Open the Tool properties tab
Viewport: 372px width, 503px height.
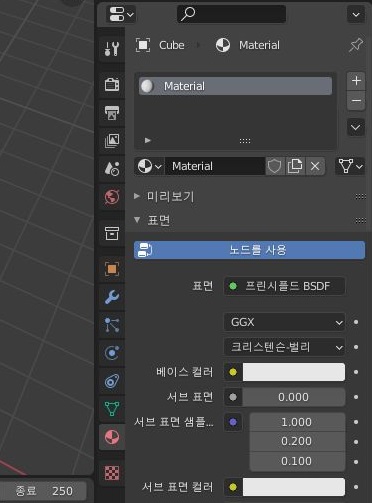[x=112, y=49]
